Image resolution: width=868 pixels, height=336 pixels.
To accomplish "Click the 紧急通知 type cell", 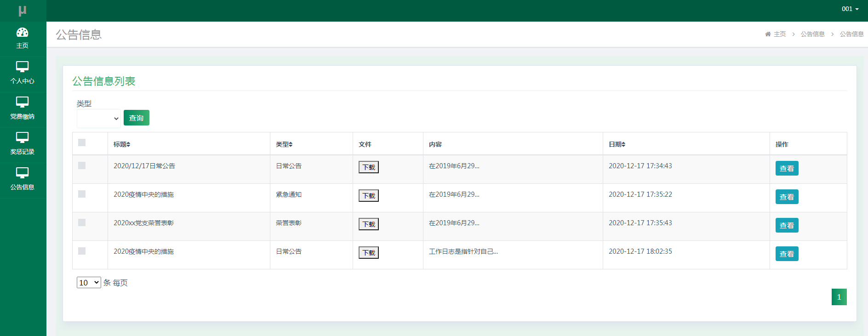I will (289, 194).
